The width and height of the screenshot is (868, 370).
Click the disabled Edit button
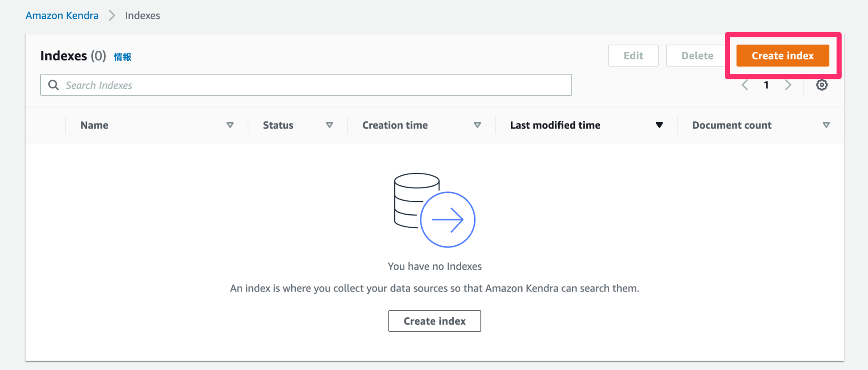[x=633, y=56]
